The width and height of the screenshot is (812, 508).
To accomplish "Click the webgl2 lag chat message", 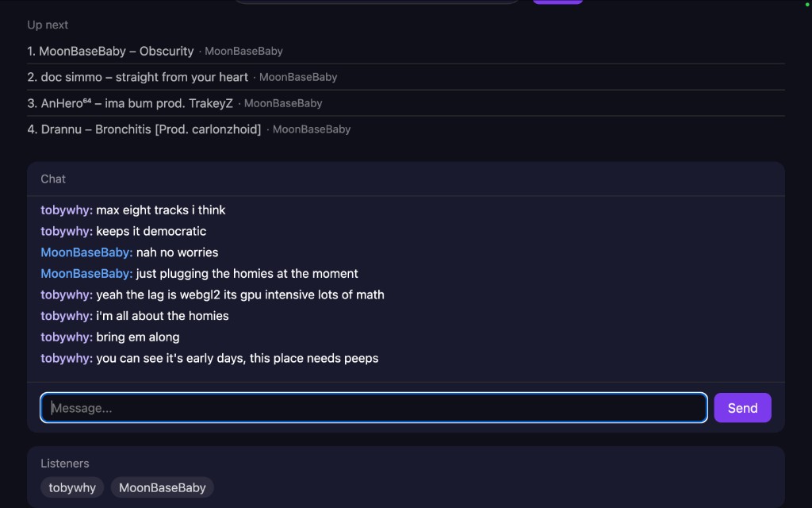I will point(239,294).
